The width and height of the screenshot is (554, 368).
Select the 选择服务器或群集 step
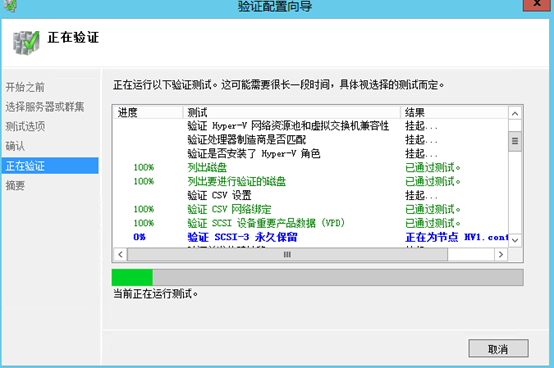[x=45, y=107]
